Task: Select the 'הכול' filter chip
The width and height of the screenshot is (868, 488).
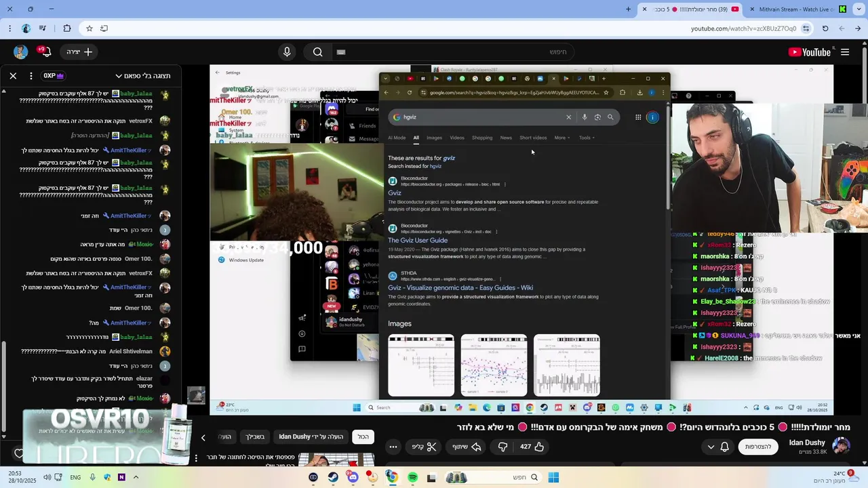Action: (363, 437)
